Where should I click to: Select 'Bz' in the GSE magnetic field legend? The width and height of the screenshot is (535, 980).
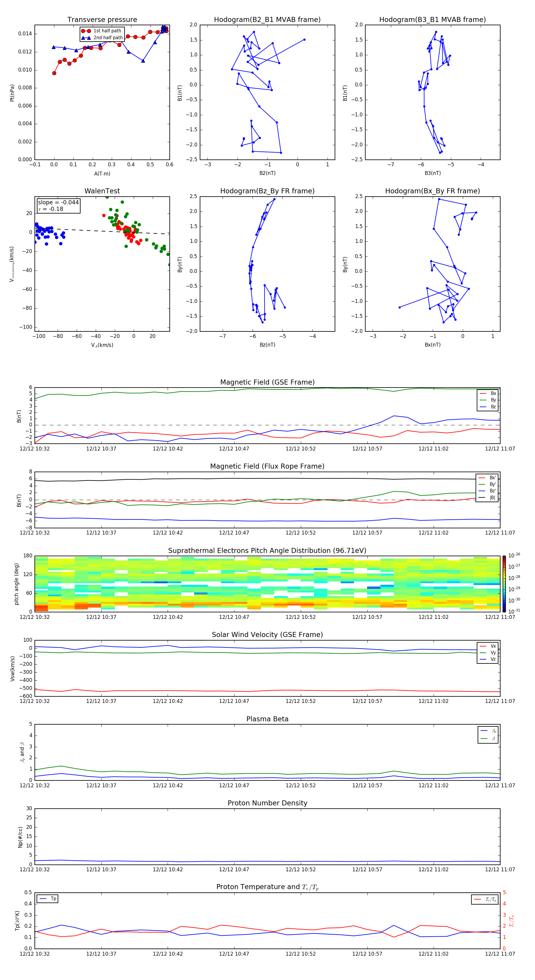(488, 407)
